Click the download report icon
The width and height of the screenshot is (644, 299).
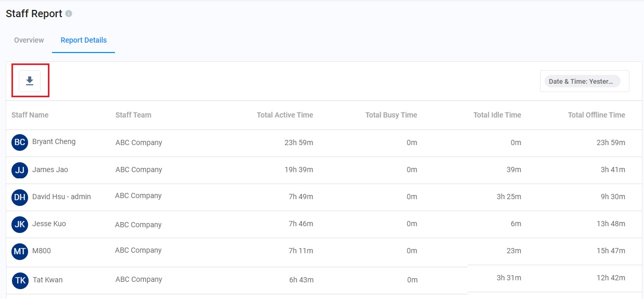pyautogui.click(x=30, y=81)
